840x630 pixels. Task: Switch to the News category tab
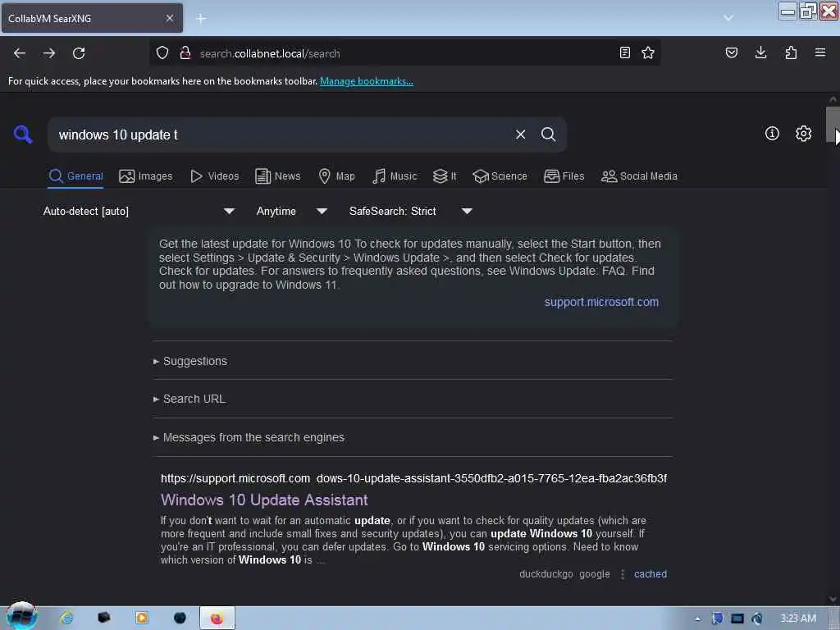coord(278,176)
